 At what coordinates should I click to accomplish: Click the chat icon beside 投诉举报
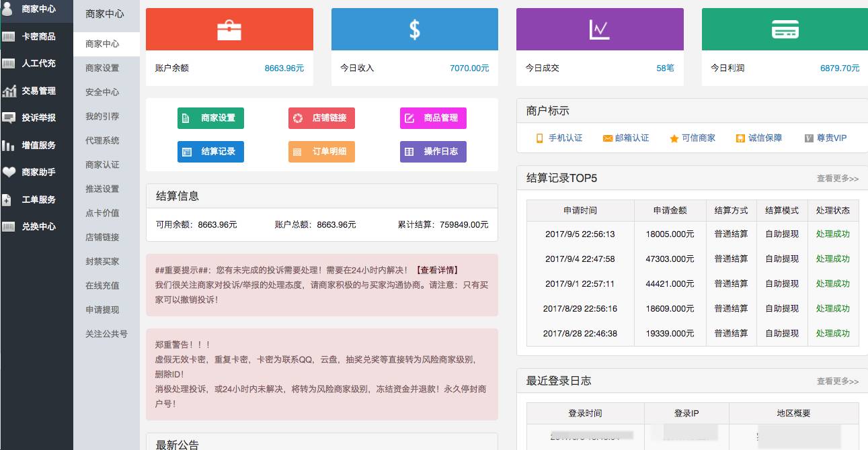8,118
